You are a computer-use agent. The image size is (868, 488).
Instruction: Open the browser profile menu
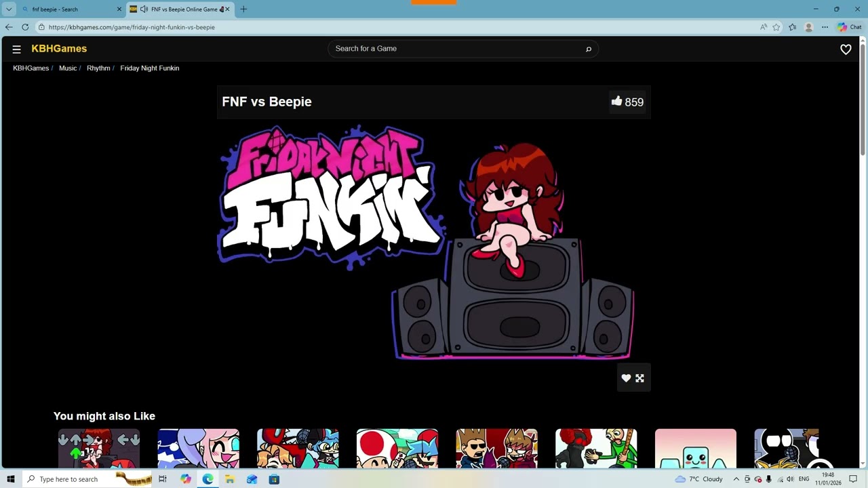[x=808, y=27]
